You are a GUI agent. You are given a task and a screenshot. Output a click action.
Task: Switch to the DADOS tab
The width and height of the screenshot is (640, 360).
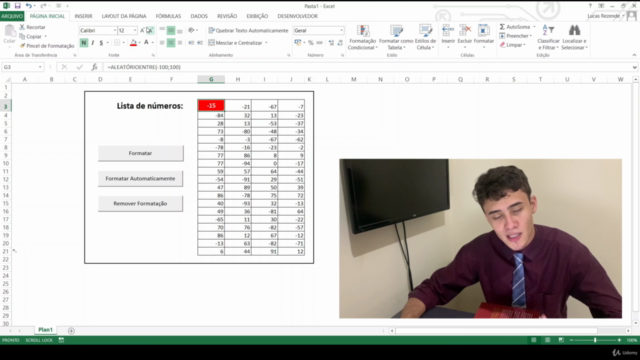[199, 16]
